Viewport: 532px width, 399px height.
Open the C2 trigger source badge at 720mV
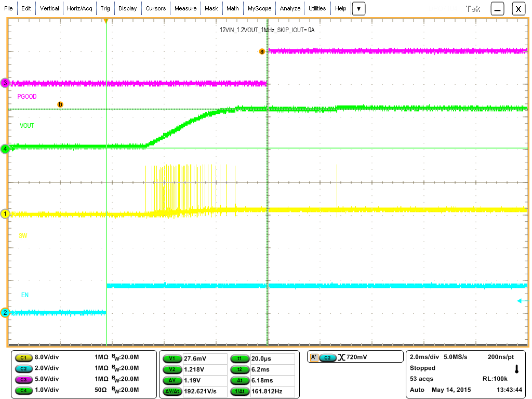[x=328, y=357]
